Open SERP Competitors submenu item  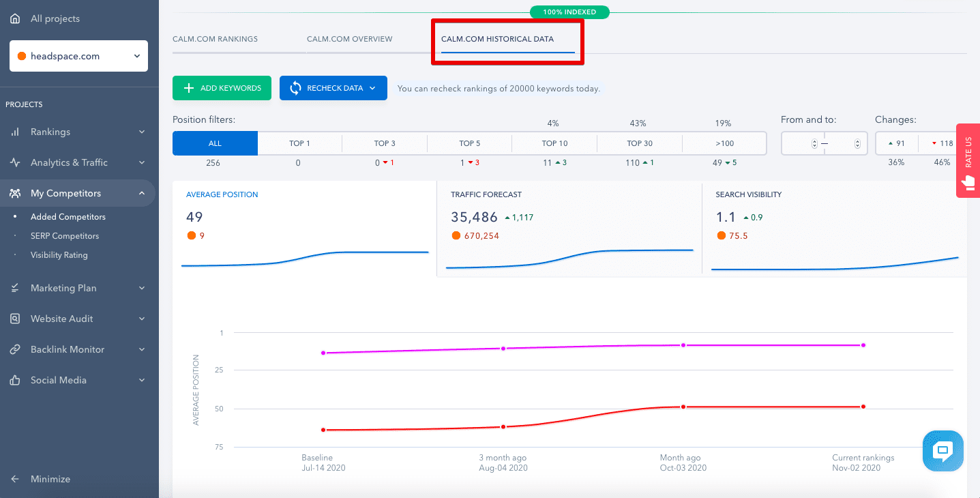click(x=65, y=236)
